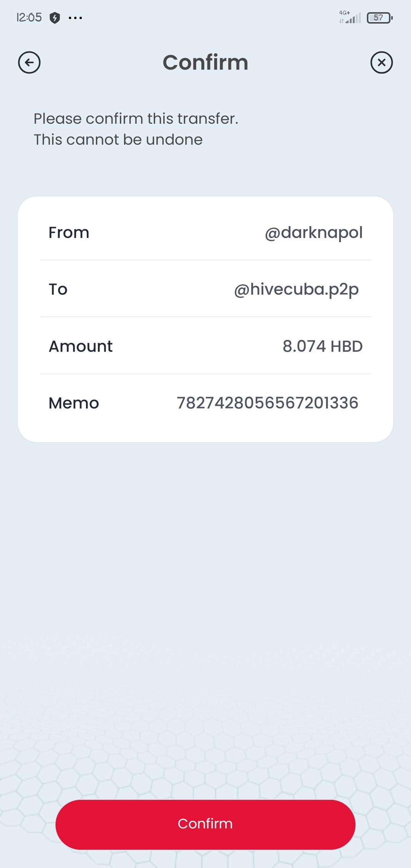This screenshot has width=411, height=868.
Task: Tap the 'This cannot be undone' warning
Action: 118,140
